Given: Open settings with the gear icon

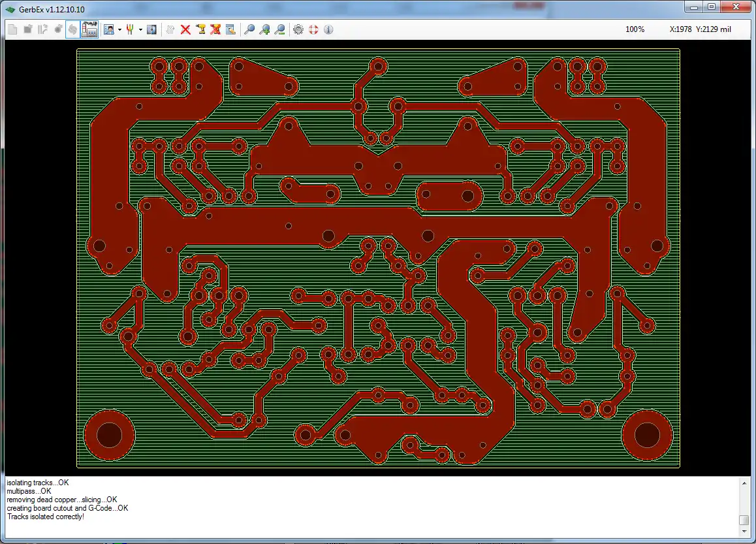Looking at the screenshot, I should [298, 29].
